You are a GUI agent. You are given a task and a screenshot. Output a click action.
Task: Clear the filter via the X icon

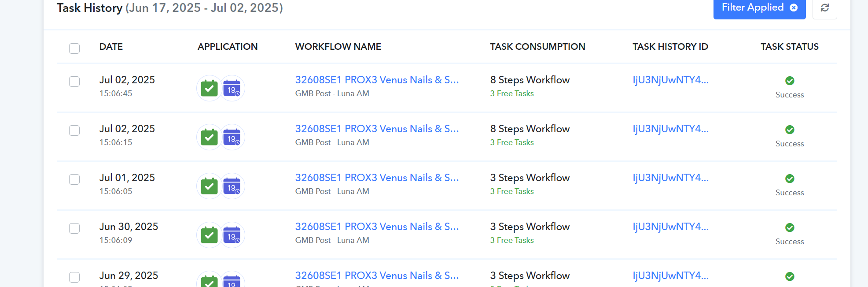point(794,7)
